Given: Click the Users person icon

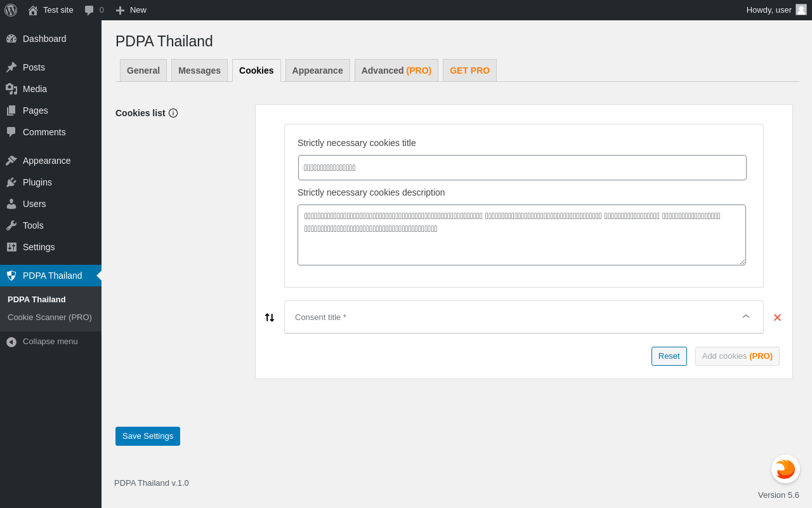Looking at the screenshot, I should pyautogui.click(x=11, y=204).
